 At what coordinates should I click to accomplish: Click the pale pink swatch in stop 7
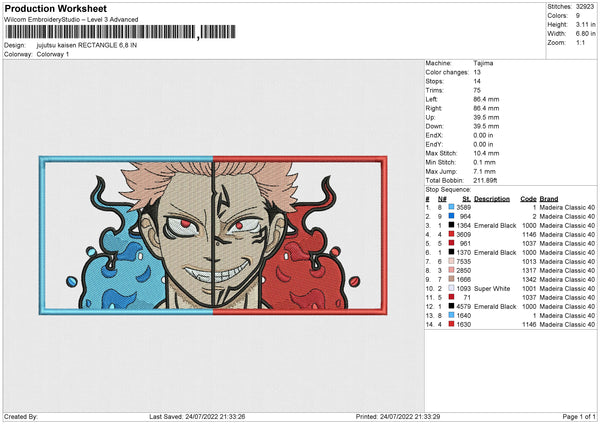click(x=452, y=261)
